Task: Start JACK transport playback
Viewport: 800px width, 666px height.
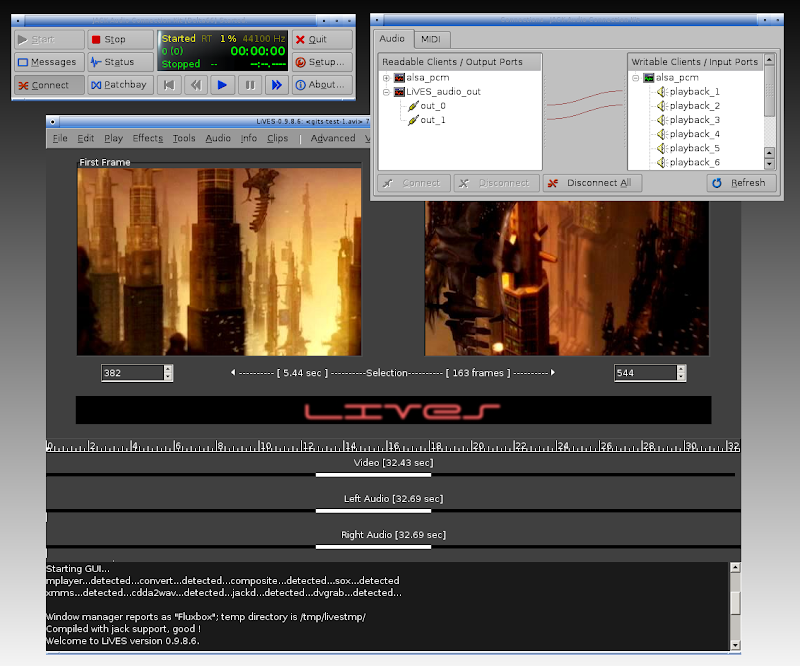Action: [x=222, y=85]
